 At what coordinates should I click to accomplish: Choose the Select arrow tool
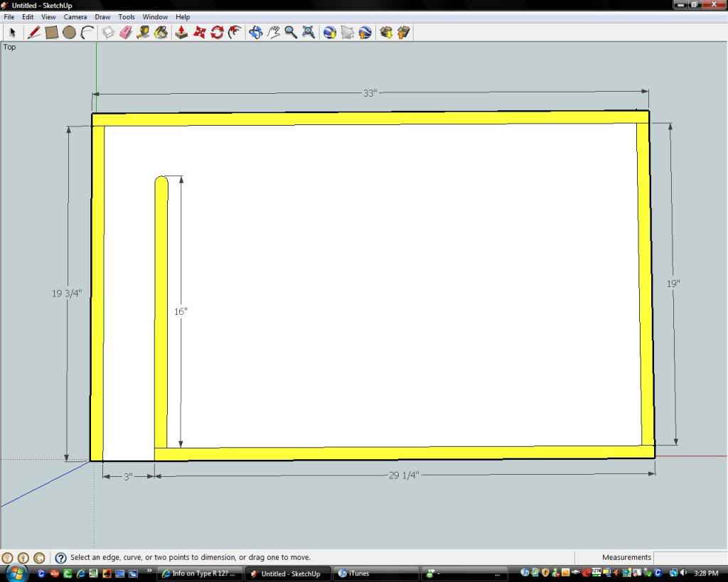pos(13,33)
